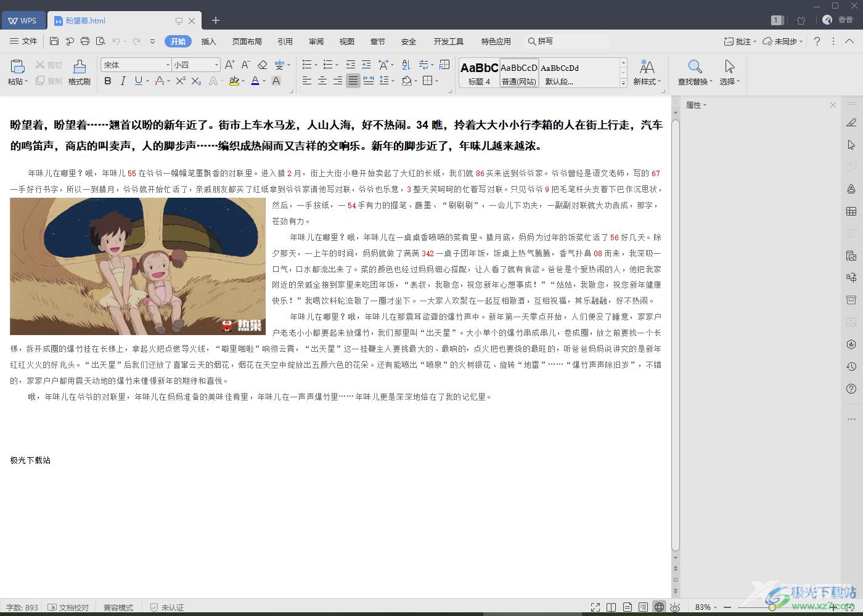Expand the styles gallery more arrow
The image size is (863, 616).
coord(623,83)
